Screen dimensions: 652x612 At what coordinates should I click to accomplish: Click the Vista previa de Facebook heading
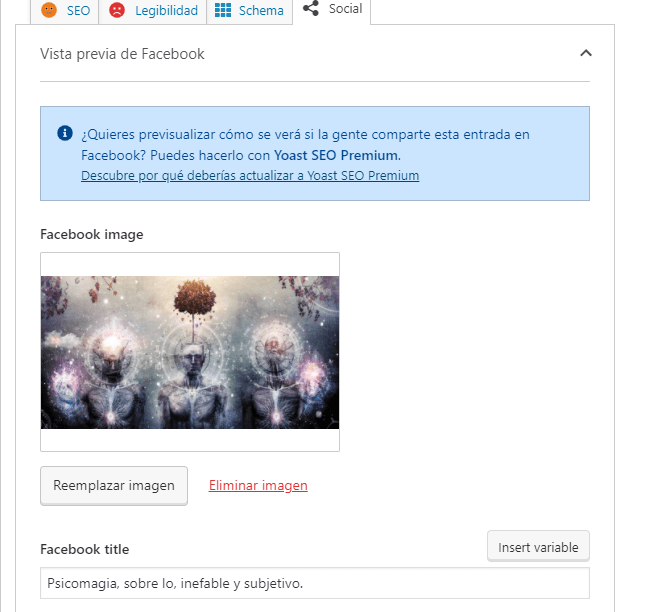(x=122, y=54)
